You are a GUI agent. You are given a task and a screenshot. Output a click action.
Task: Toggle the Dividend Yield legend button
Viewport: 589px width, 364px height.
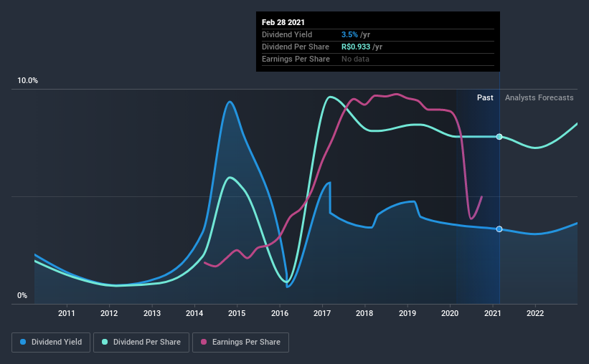coord(51,343)
